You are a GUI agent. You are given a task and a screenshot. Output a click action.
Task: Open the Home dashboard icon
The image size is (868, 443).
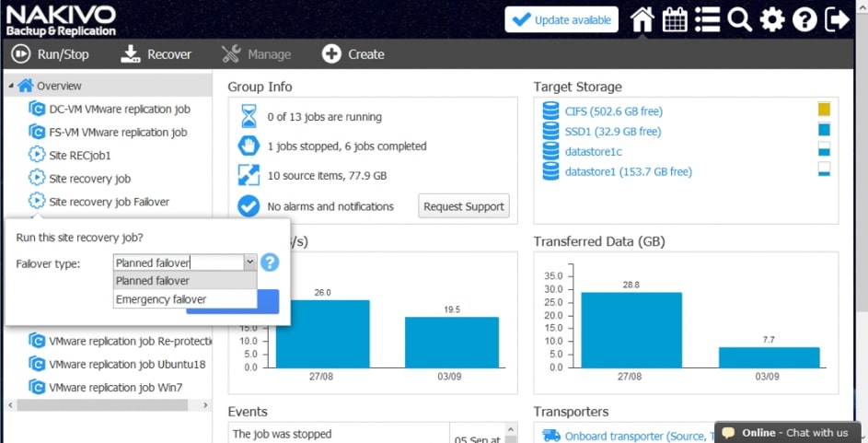pyautogui.click(x=642, y=19)
